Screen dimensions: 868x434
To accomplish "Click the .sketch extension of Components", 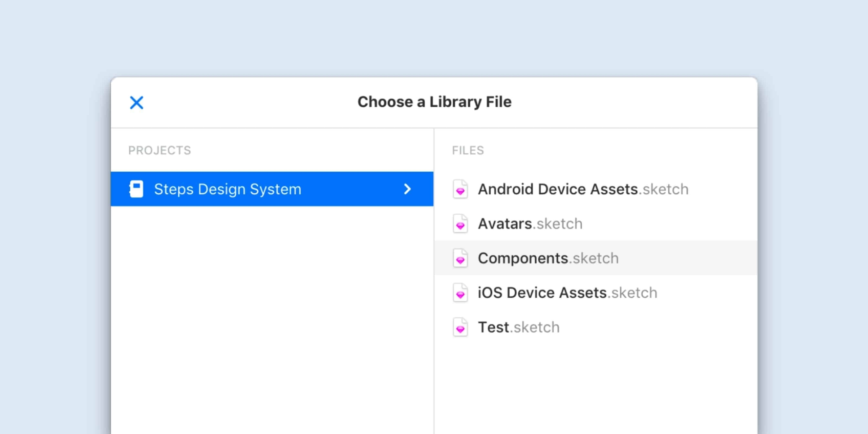I will coord(594,258).
